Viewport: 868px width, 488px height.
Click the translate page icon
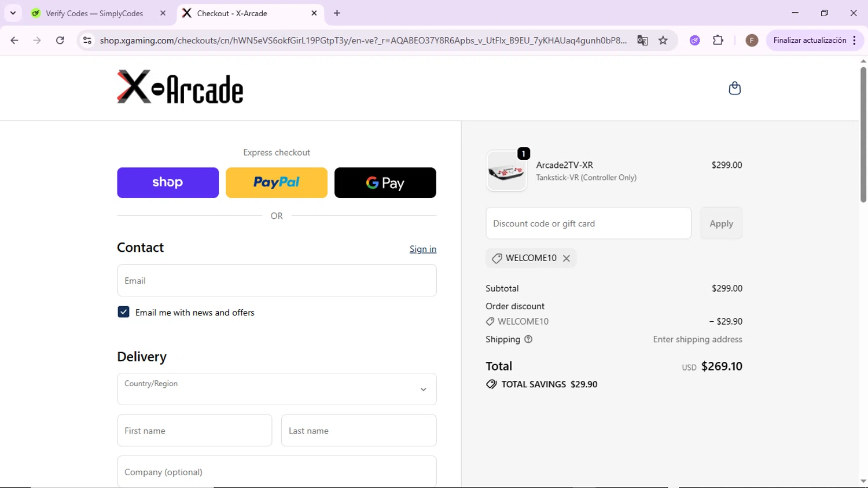click(642, 40)
